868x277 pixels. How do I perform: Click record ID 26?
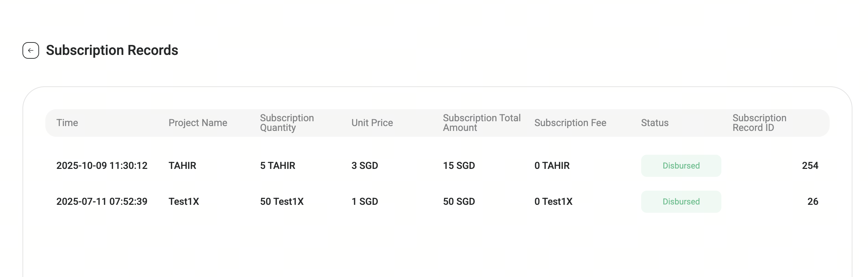point(813,202)
